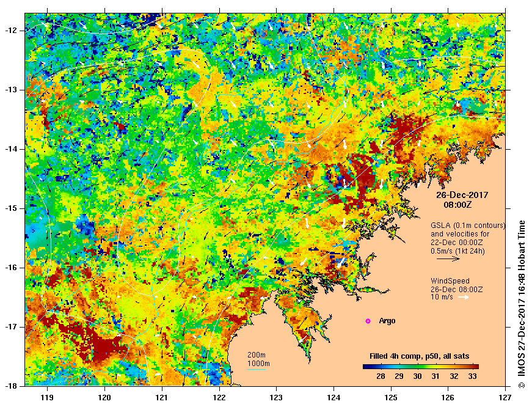Click the white wind speed legend arrow
The height and width of the screenshot is (407, 532).
(464, 298)
